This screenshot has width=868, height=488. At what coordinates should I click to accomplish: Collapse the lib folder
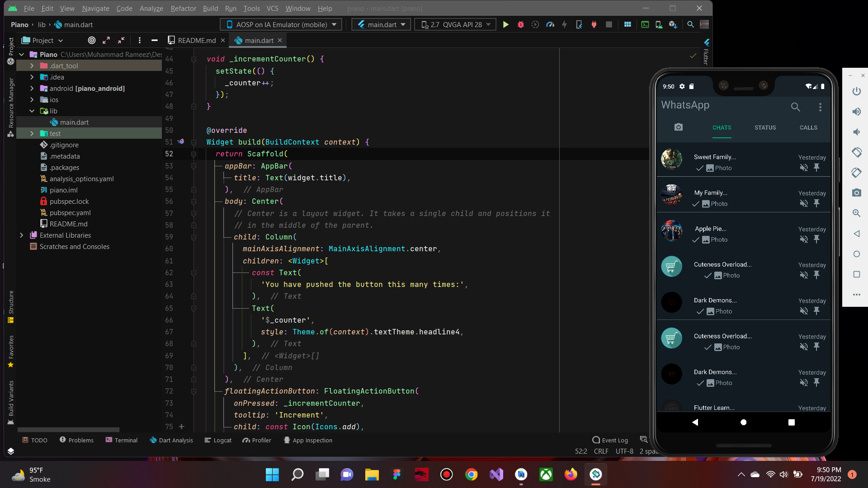pyautogui.click(x=32, y=111)
